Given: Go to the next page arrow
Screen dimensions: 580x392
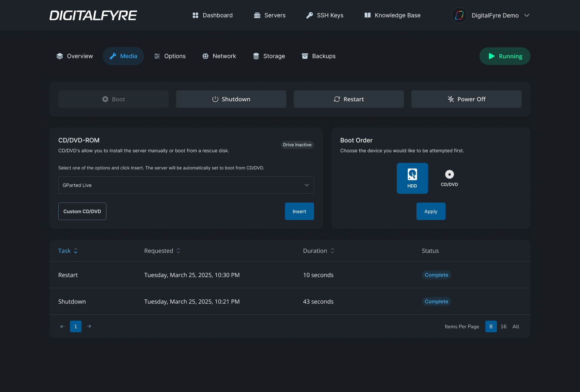Looking at the screenshot, I should [x=89, y=326].
